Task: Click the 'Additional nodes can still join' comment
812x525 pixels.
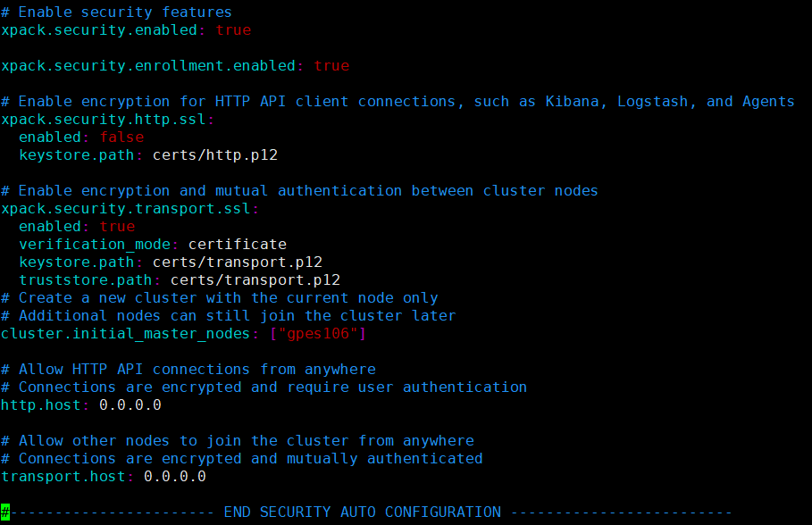Action: [229, 316]
